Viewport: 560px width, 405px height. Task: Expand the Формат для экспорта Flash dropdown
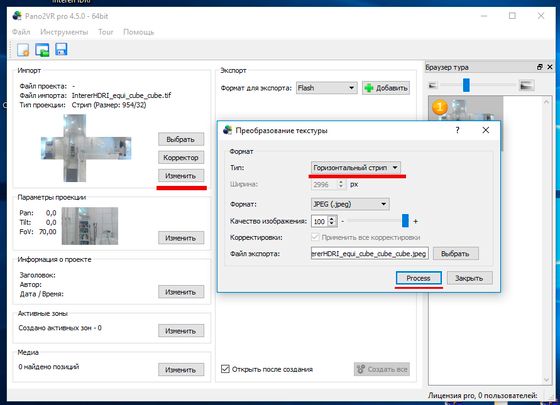[326, 88]
